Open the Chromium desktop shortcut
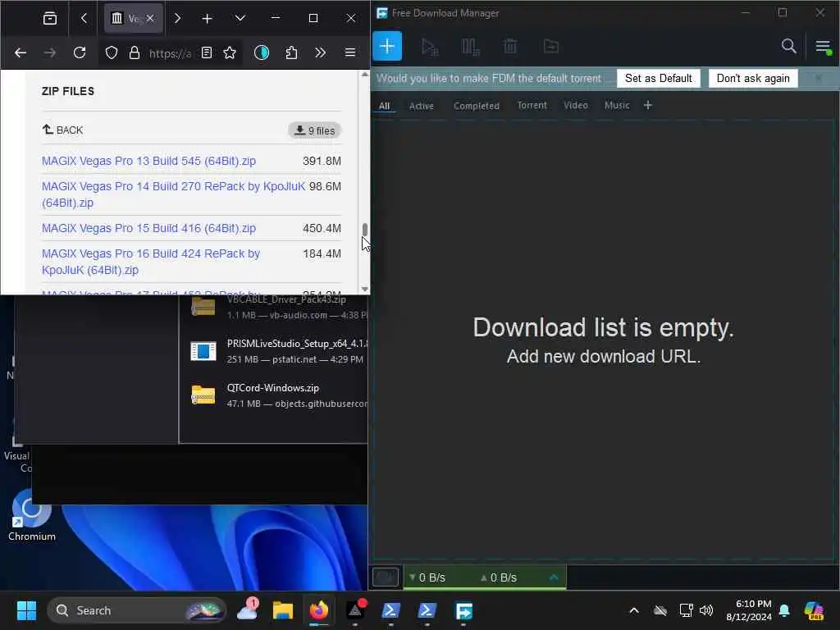Viewport: 840px width, 630px height. (x=32, y=515)
